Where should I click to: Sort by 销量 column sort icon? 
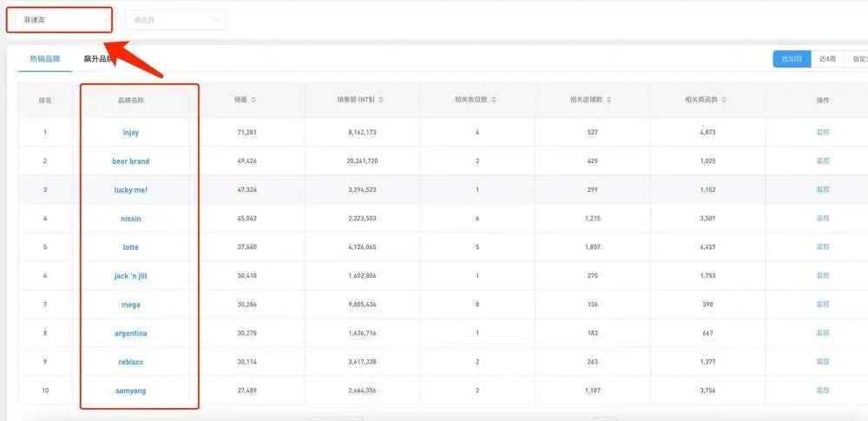click(x=253, y=100)
